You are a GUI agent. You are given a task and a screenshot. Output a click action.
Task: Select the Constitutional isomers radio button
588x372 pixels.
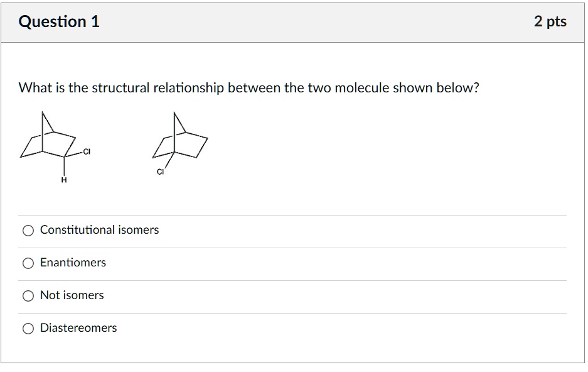[28, 230]
